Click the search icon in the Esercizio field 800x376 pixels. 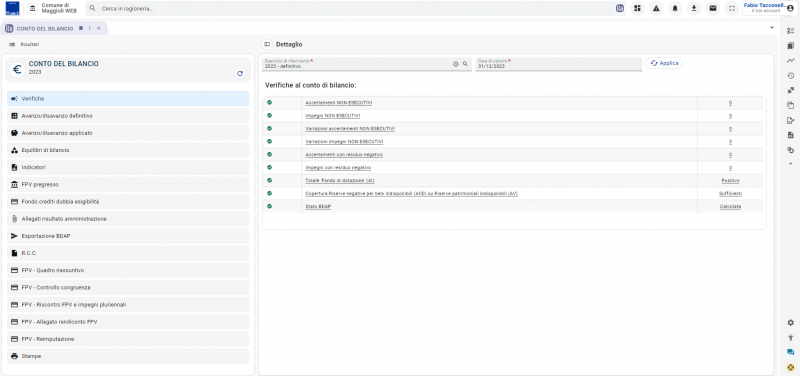(465, 64)
